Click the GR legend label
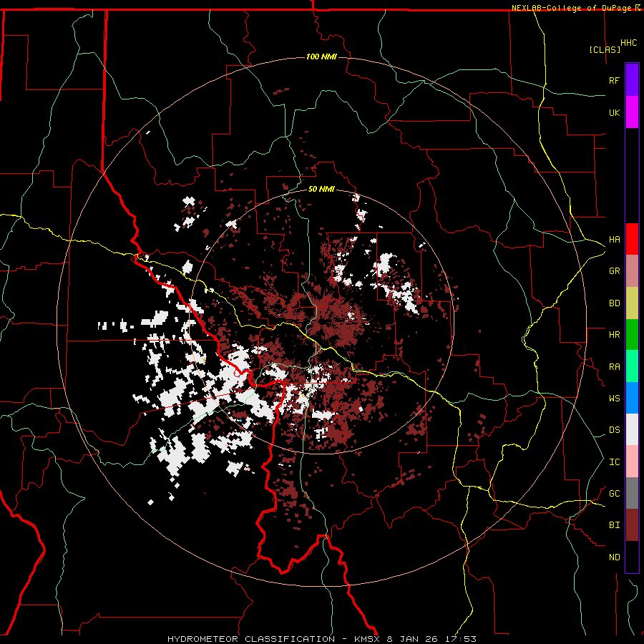The image size is (644, 644). click(614, 271)
